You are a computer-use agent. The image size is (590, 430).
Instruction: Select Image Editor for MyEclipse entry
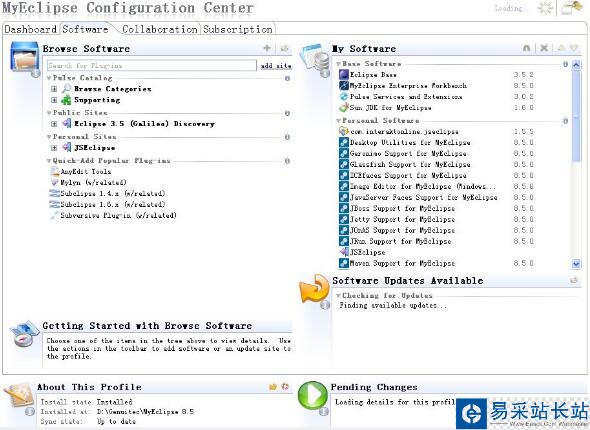click(423, 186)
